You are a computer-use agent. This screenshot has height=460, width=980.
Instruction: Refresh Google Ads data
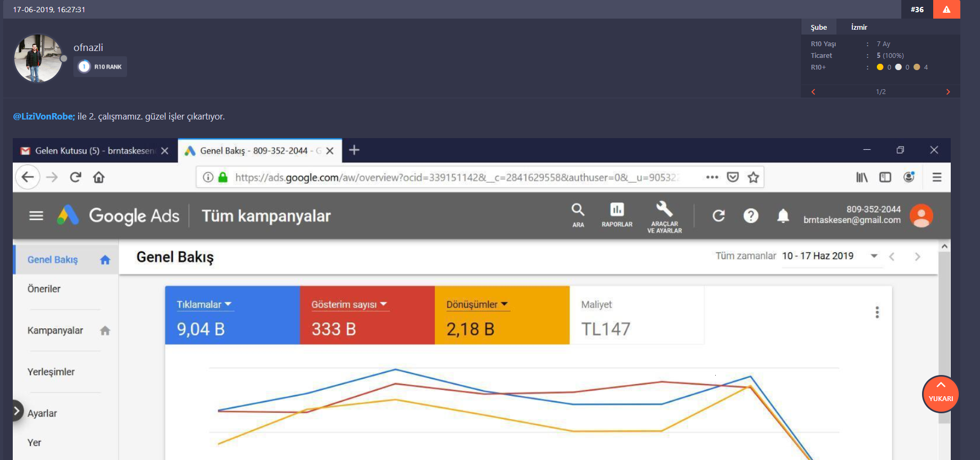coord(718,216)
